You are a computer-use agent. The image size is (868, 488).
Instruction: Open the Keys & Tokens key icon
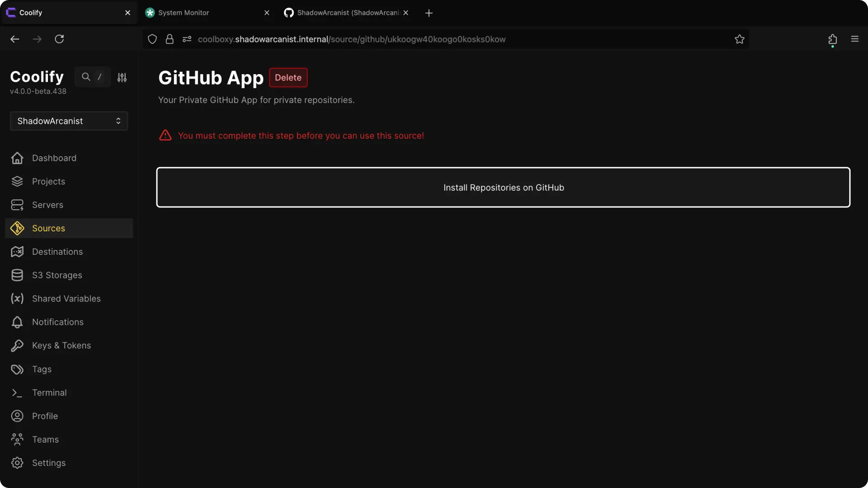coord(17,346)
